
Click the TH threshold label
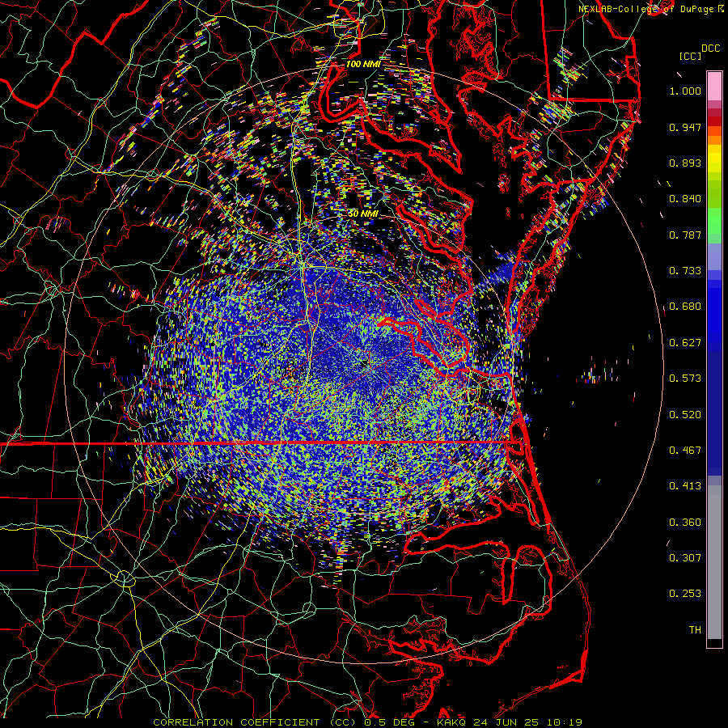pos(695,630)
